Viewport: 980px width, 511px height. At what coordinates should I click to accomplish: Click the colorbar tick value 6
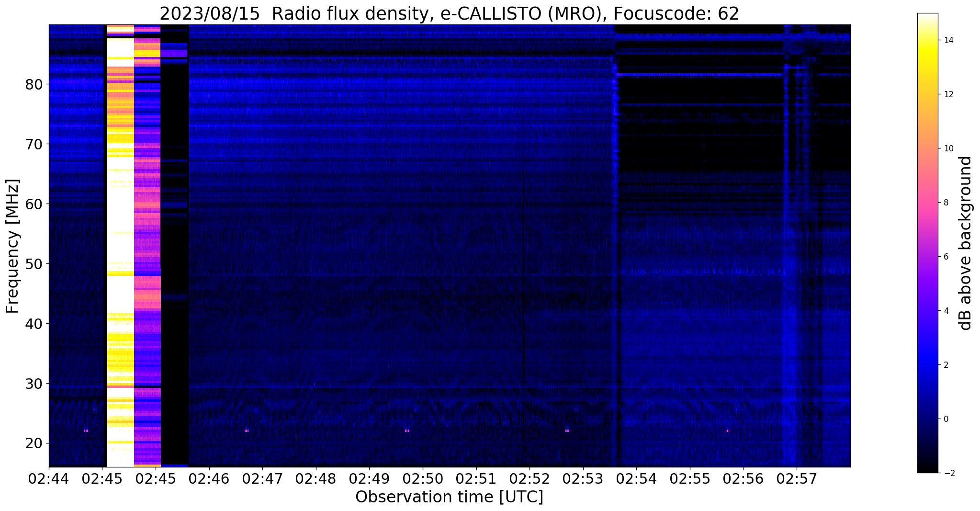click(x=946, y=257)
